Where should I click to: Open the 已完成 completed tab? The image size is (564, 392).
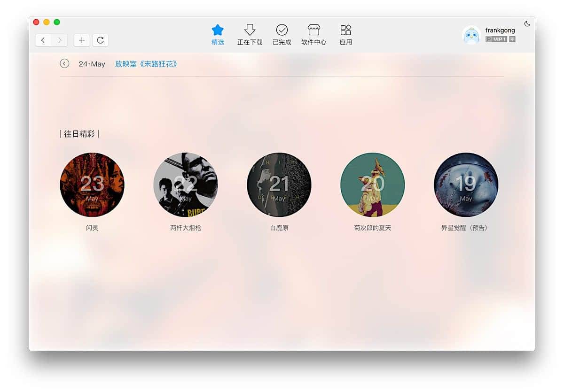pos(282,35)
